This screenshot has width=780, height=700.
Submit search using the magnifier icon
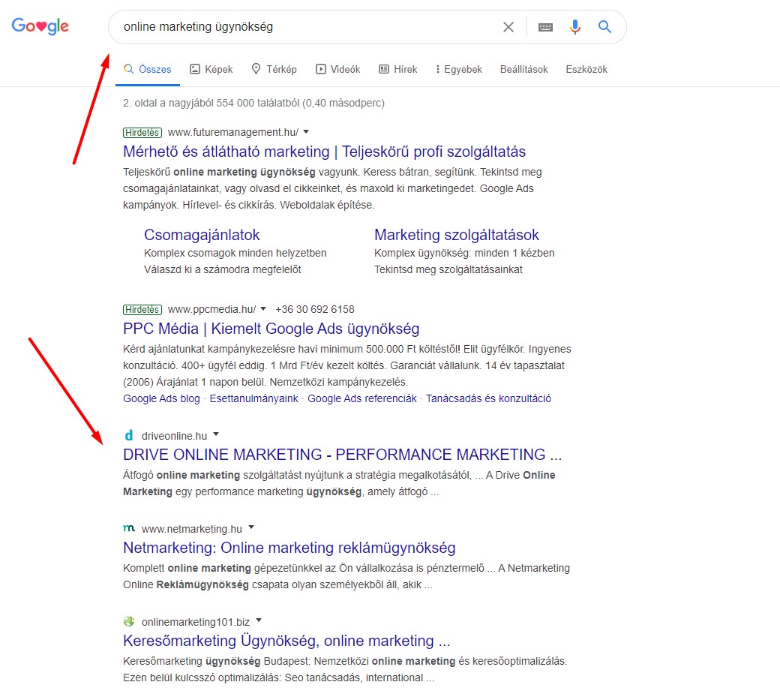pyautogui.click(x=604, y=27)
